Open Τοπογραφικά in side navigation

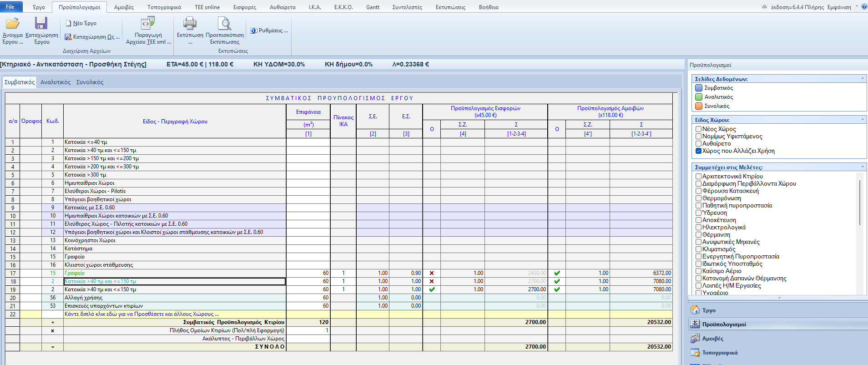(x=720, y=353)
